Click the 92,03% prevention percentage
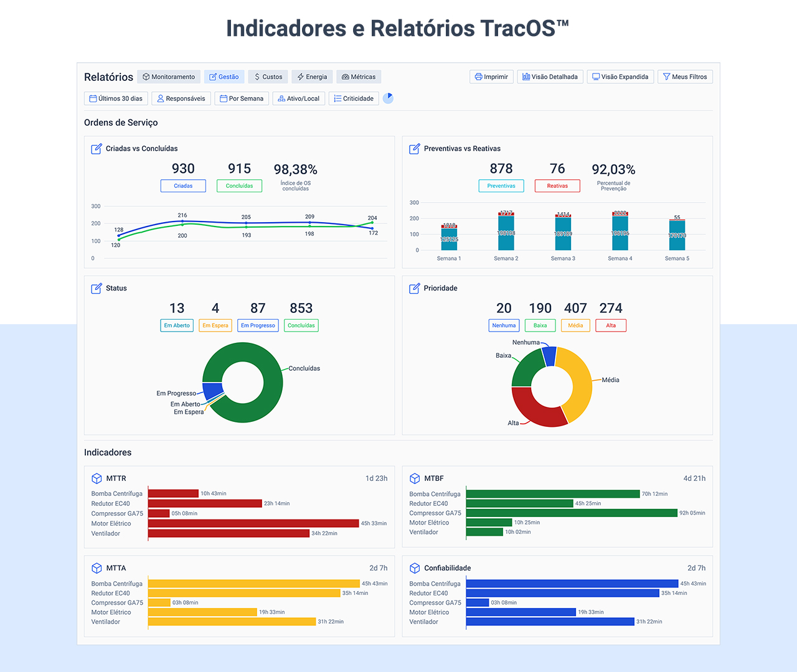 [x=613, y=169]
